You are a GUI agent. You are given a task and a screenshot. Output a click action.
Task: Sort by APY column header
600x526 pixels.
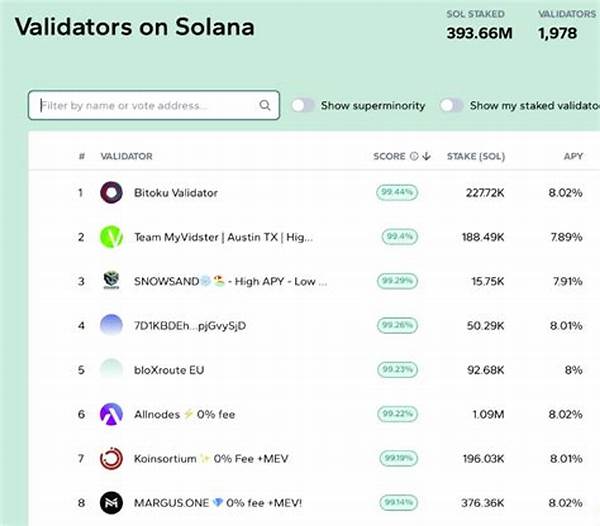(573, 156)
